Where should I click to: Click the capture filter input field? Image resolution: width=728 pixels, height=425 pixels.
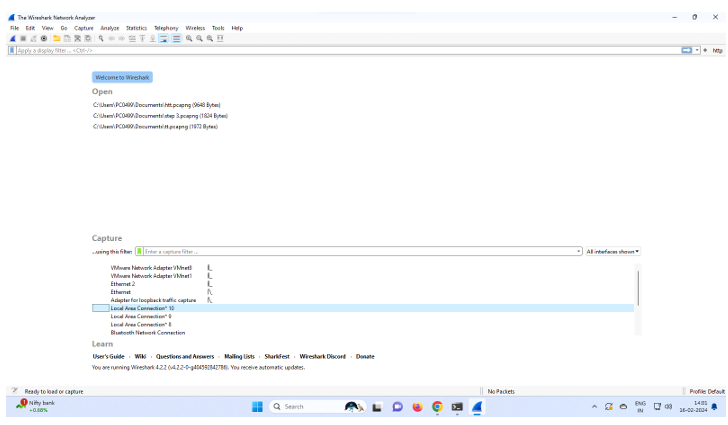coord(359,251)
